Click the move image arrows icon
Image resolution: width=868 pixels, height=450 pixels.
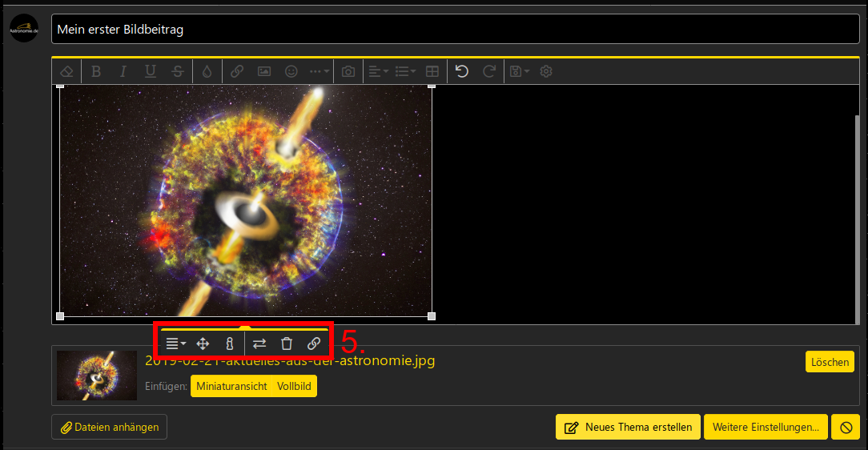tap(203, 344)
